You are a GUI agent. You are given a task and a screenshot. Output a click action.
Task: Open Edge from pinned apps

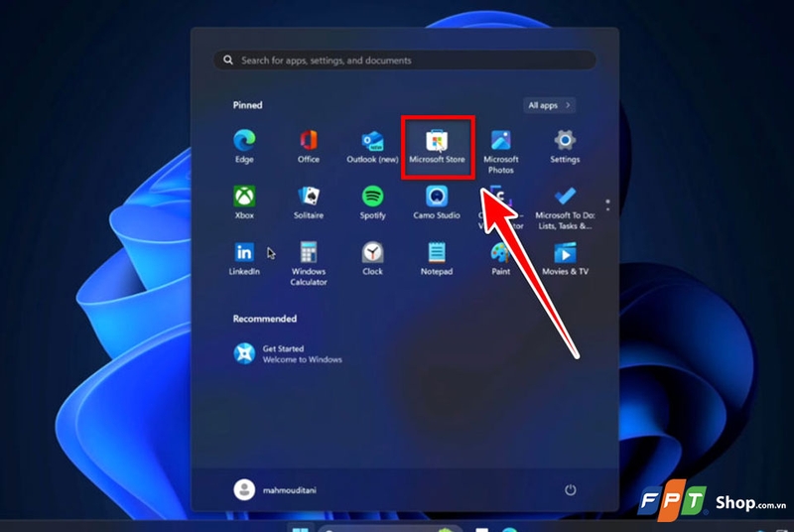point(244,146)
